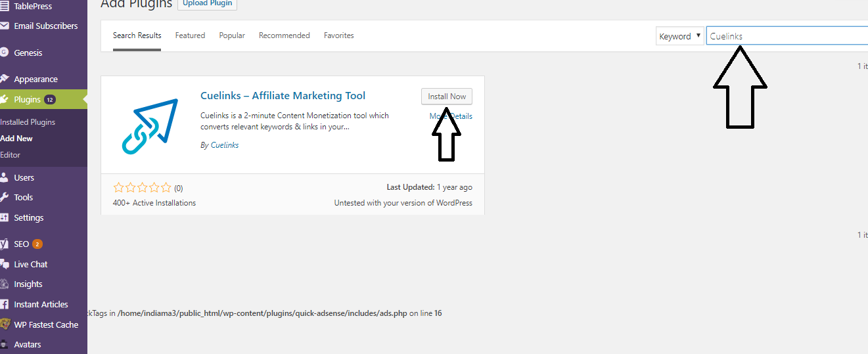Open the Cuelinks – Affiliate Marketing Tool title link
Screen dimensions: 868x354
point(283,96)
